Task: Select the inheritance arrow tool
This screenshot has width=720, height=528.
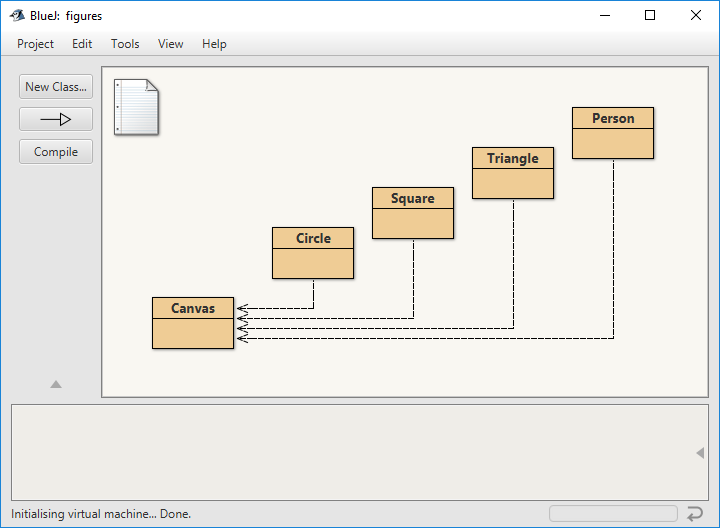Action: [56, 119]
